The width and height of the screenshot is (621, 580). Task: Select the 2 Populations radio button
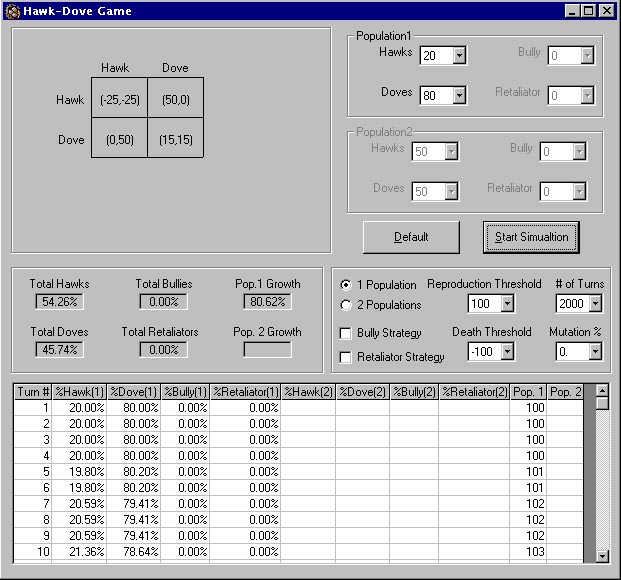pos(346,305)
